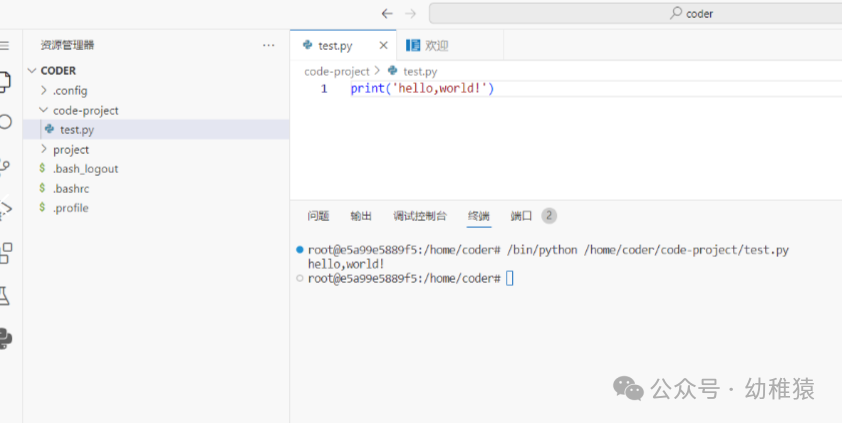Click the shell icon beside .bash_logout

point(42,169)
